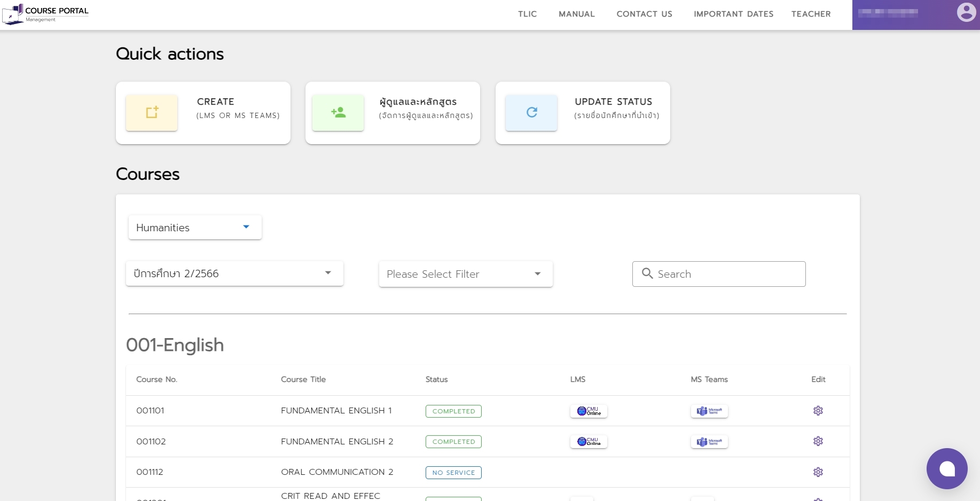
Task: Click in the Search courses field
Action: click(x=726, y=274)
